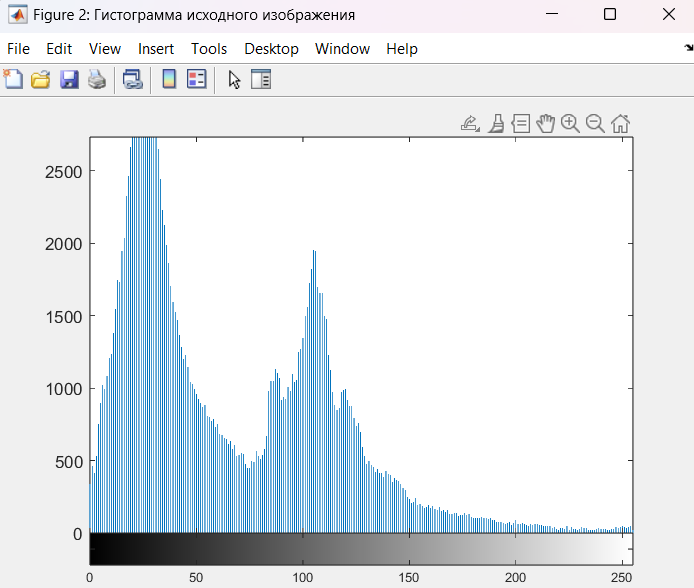This screenshot has height=588, width=694.
Task: Click the axes export icon
Action: pyautogui.click(x=470, y=123)
